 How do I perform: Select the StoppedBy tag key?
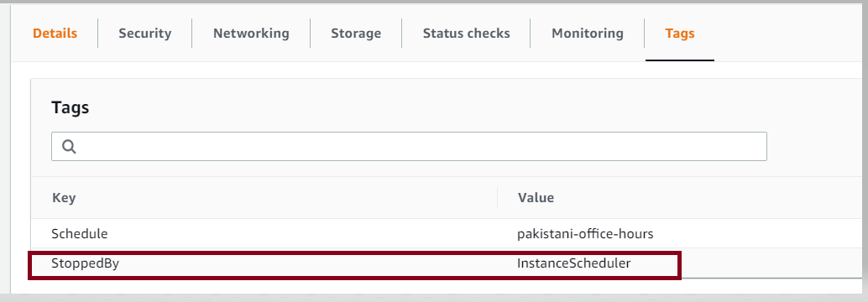coord(86,264)
